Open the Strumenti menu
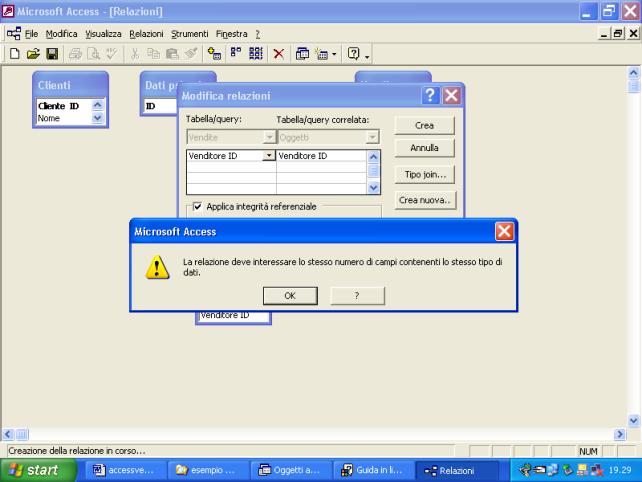 190,34
